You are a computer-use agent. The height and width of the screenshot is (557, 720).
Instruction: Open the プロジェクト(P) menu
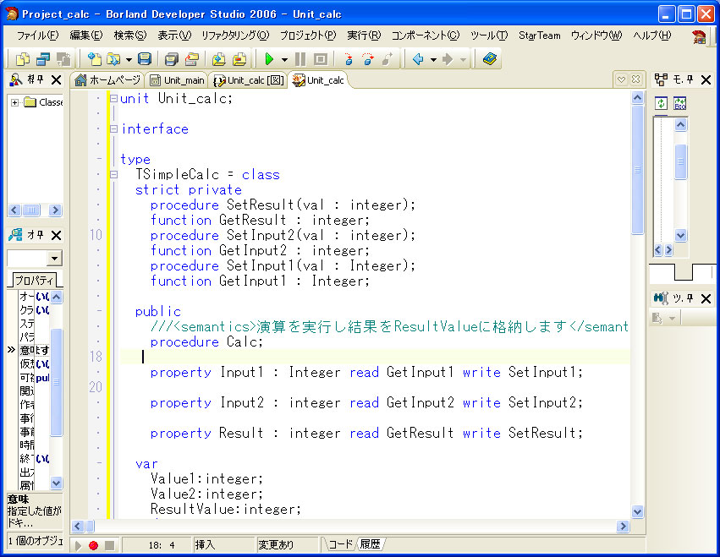tap(308, 35)
